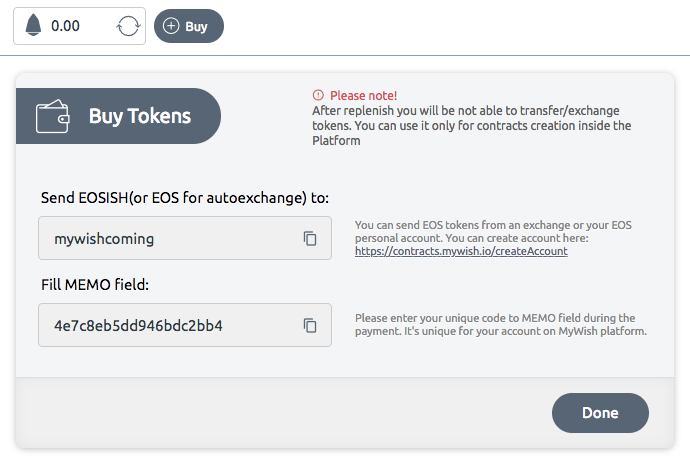
Task: Click the wallet icon beside Buy Tokens
Action: 52,116
